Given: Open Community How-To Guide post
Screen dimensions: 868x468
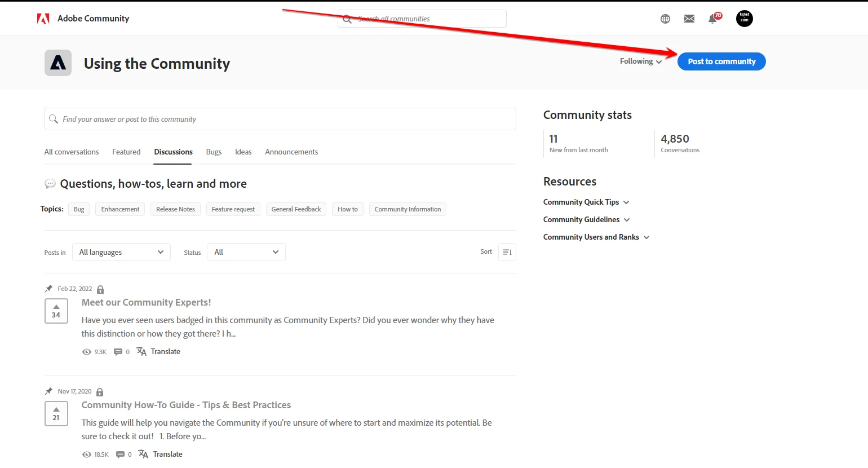Looking at the screenshot, I should point(186,405).
